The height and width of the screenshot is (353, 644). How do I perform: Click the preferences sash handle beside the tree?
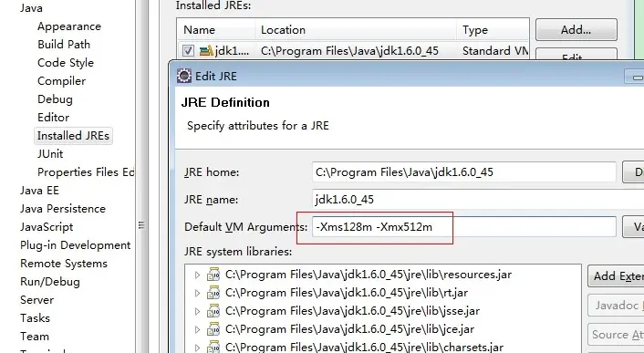pyautogui.click(x=141, y=225)
